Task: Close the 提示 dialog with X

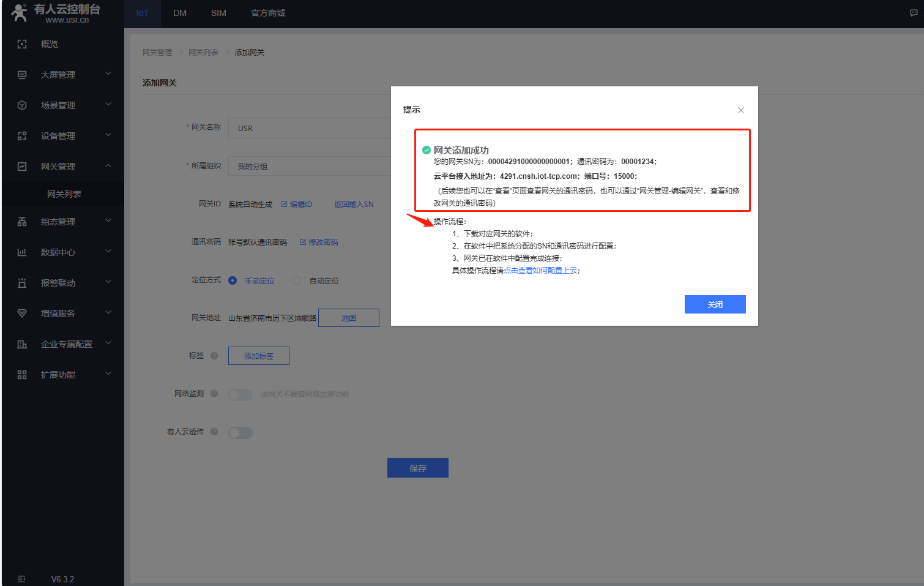Action: (x=740, y=110)
